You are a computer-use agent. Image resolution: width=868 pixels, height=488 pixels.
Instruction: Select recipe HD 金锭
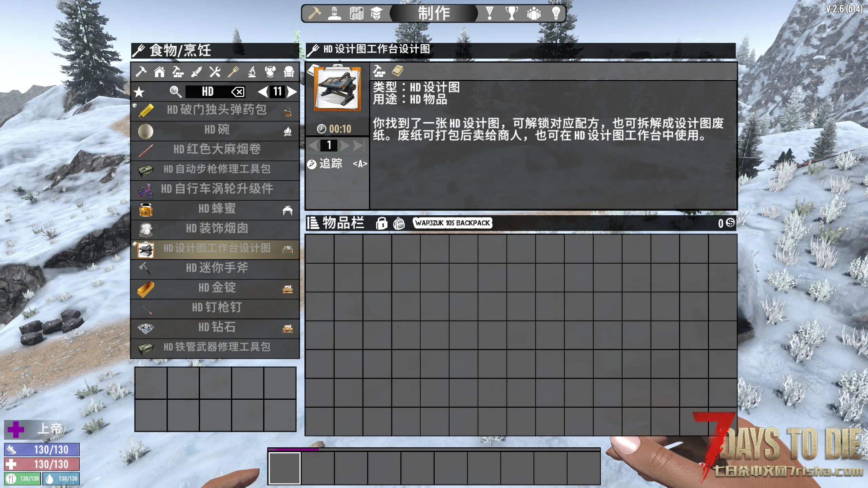click(x=215, y=289)
